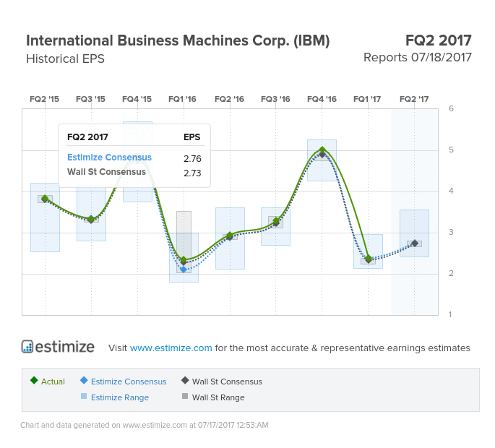495x448 pixels.
Task: Click the FQ2 '16 actual EPS data point
Action: pos(230,235)
